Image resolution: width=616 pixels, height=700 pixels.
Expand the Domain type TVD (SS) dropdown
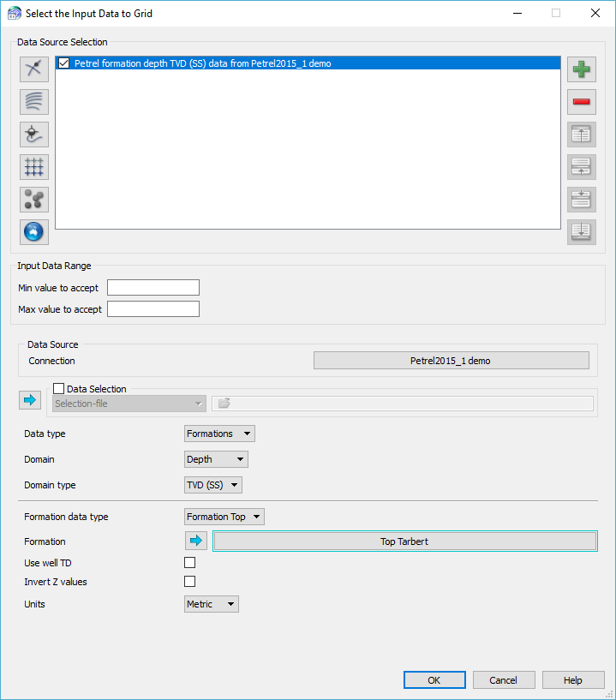(x=213, y=485)
